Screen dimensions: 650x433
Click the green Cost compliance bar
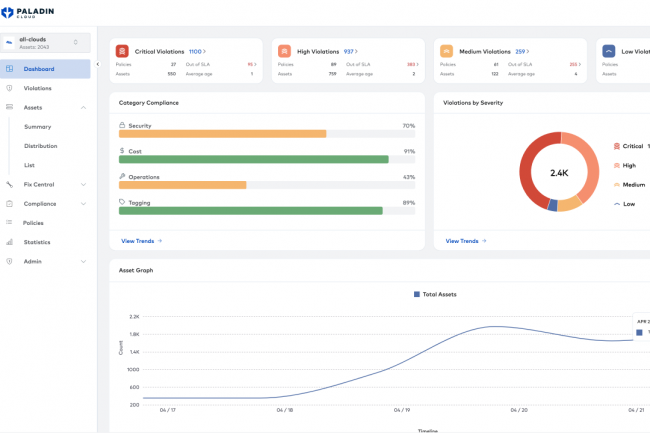[x=253, y=159]
